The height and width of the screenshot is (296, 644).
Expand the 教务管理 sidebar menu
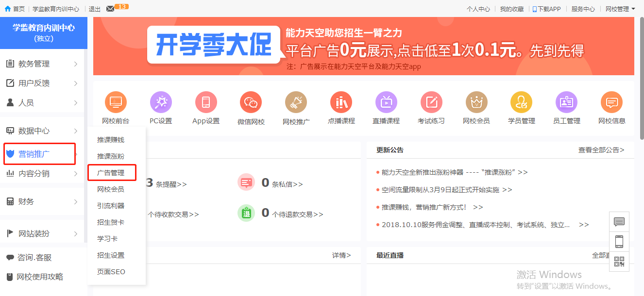(41, 64)
